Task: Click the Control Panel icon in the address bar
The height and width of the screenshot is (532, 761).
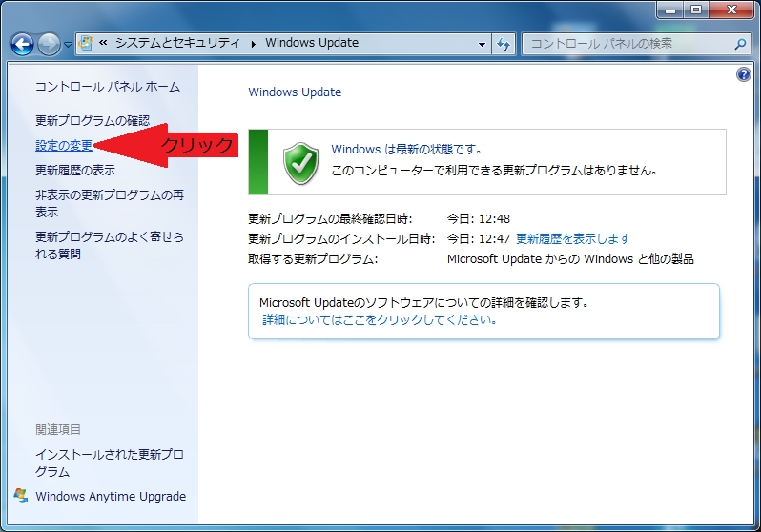Action: point(86,43)
